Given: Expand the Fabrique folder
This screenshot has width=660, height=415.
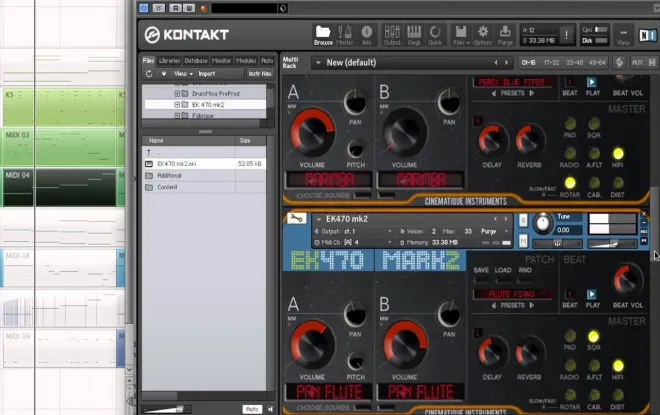Looking at the screenshot, I should 177,115.
